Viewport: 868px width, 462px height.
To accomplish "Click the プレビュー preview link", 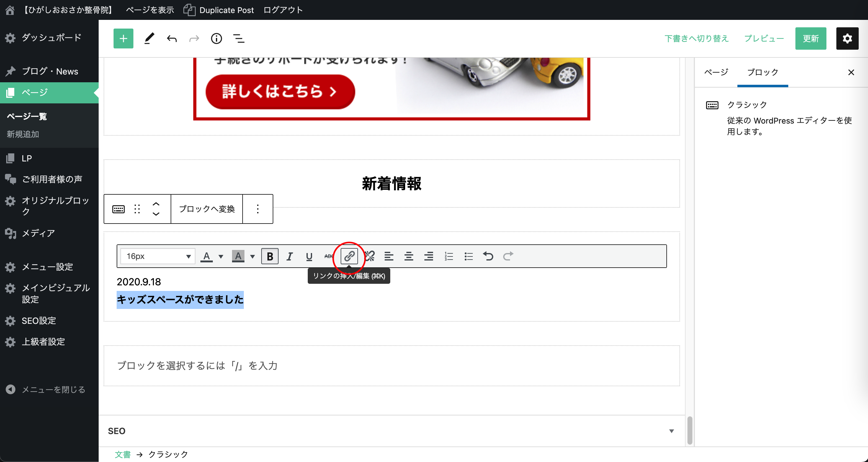I will click(x=763, y=38).
